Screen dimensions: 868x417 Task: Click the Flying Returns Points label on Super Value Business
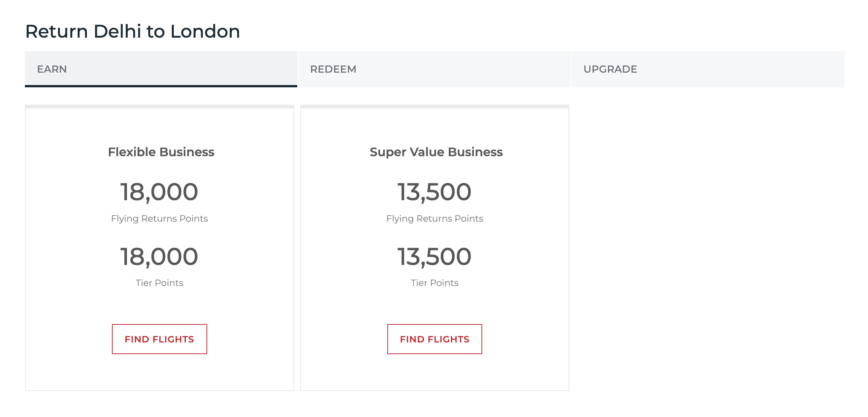435,218
